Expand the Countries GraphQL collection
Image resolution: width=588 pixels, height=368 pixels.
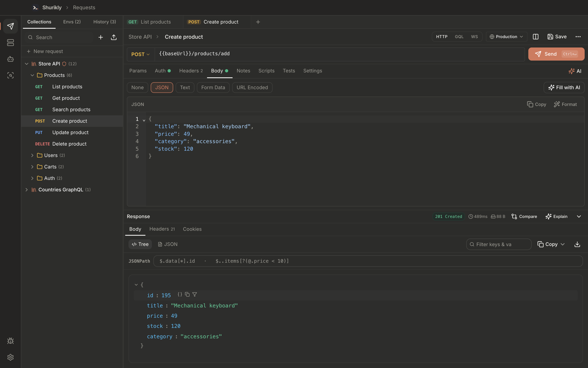26,190
